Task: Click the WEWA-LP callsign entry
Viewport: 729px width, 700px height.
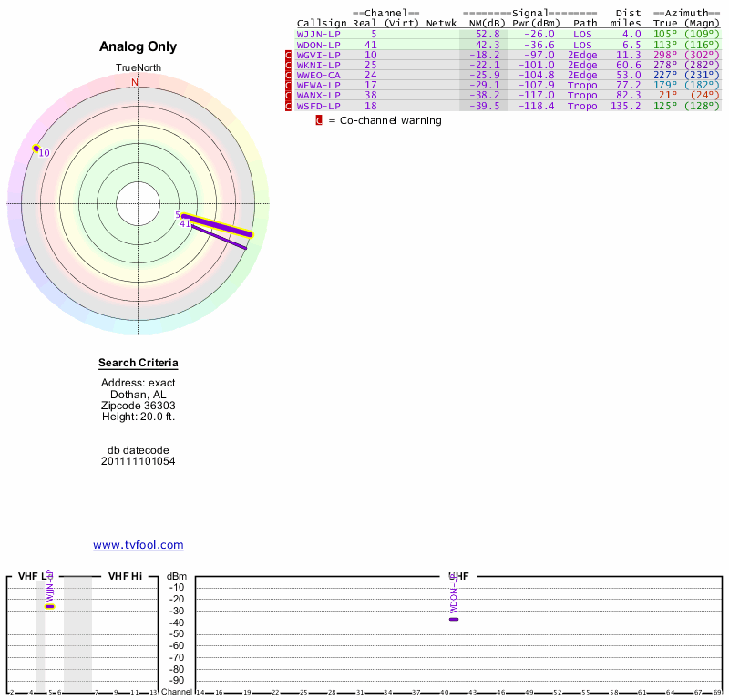Action: [319, 86]
